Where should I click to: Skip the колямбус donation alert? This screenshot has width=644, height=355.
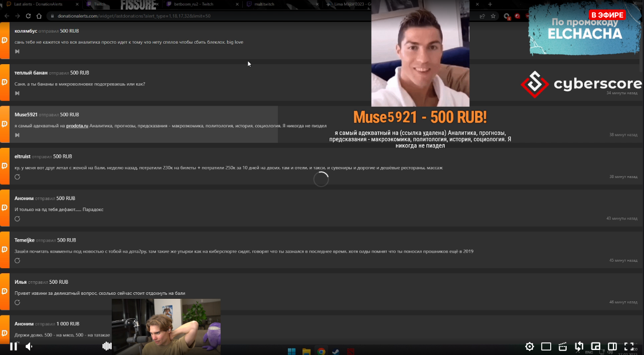(x=18, y=52)
